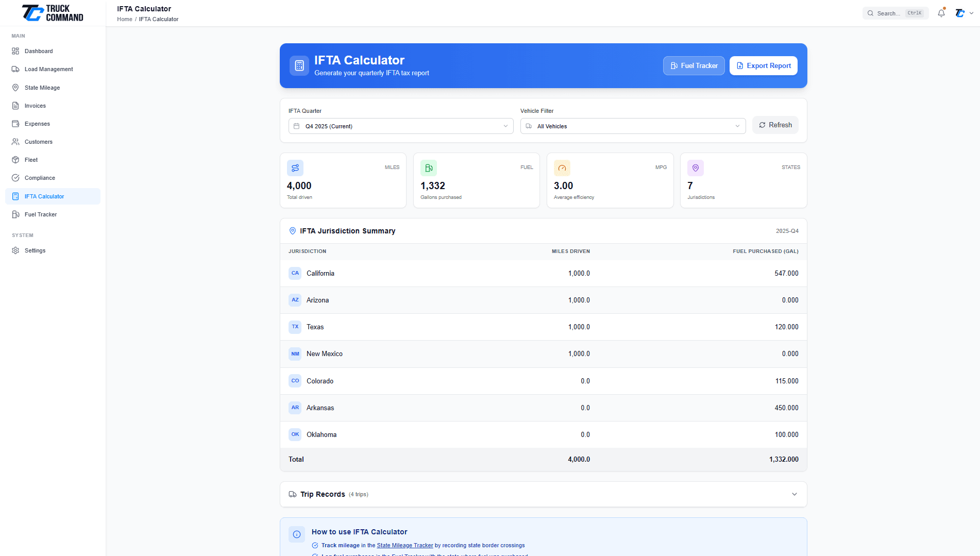Image resolution: width=980 pixels, height=556 pixels.
Task: Open the notification bell
Action: [941, 13]
